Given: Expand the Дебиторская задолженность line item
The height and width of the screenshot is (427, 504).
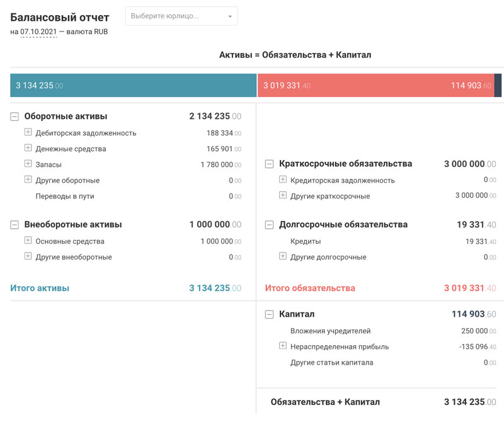Looking at the screenshot, I should (28, 133).
